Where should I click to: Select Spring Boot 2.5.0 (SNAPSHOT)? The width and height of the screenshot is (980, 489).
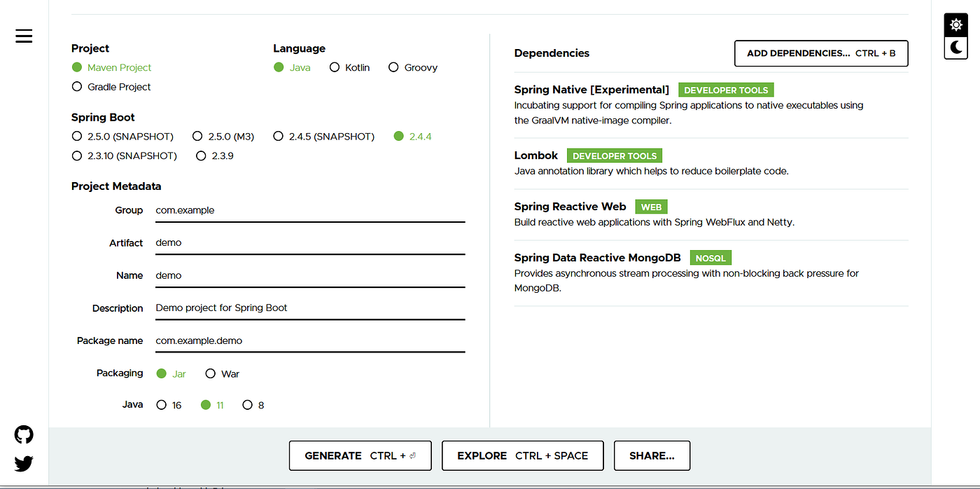tap(122, 136)
